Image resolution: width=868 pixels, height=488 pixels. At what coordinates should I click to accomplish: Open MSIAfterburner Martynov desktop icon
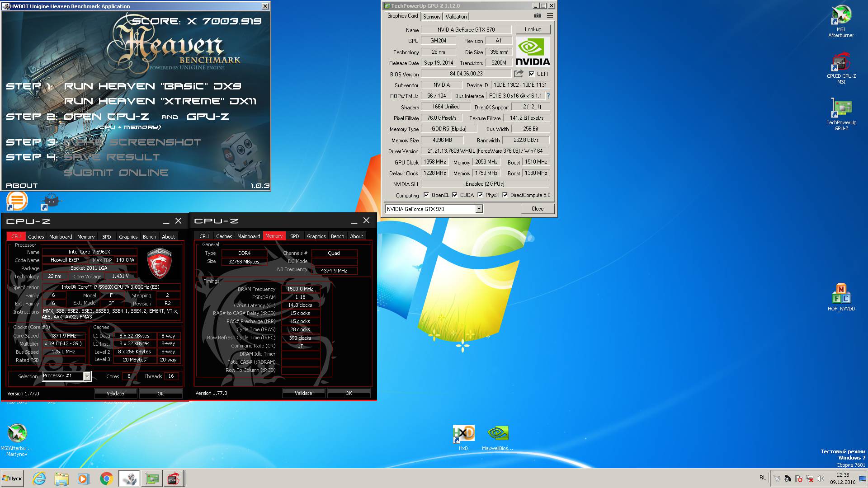point(17,440)
